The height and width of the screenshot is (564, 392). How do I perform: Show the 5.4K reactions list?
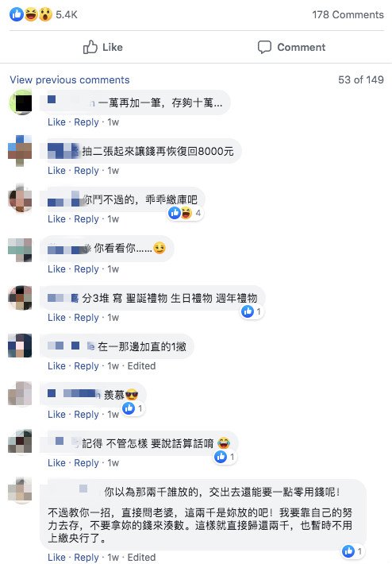tap(67, 15)
